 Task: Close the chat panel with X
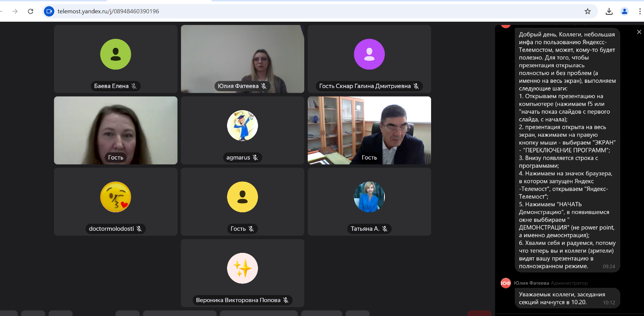point(639,32)
